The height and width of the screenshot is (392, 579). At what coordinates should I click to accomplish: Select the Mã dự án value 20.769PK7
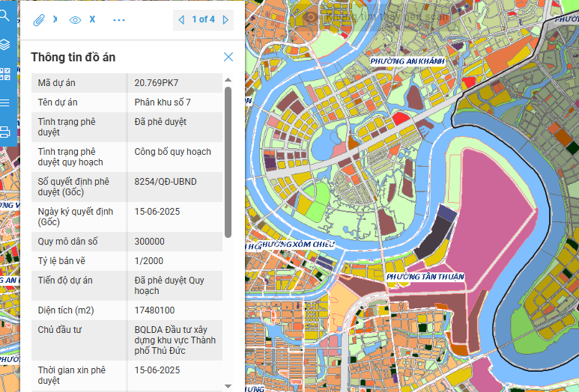(156, 82)
